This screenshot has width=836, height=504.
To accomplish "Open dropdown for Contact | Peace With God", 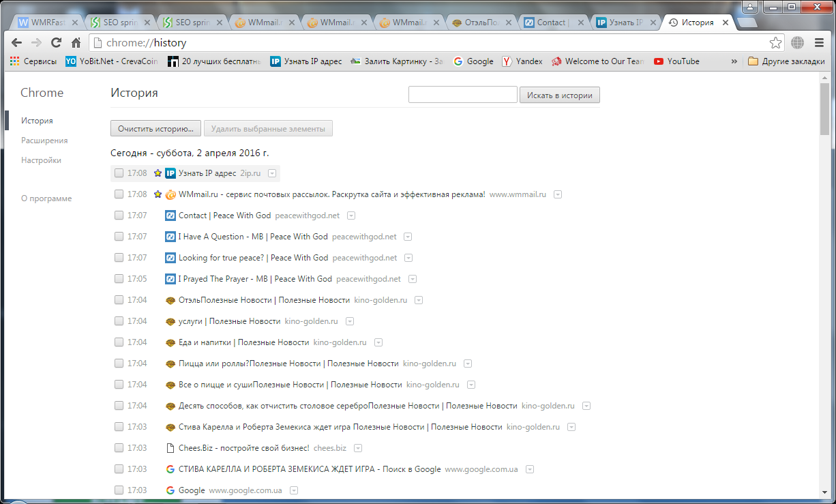I will [351, 216].
